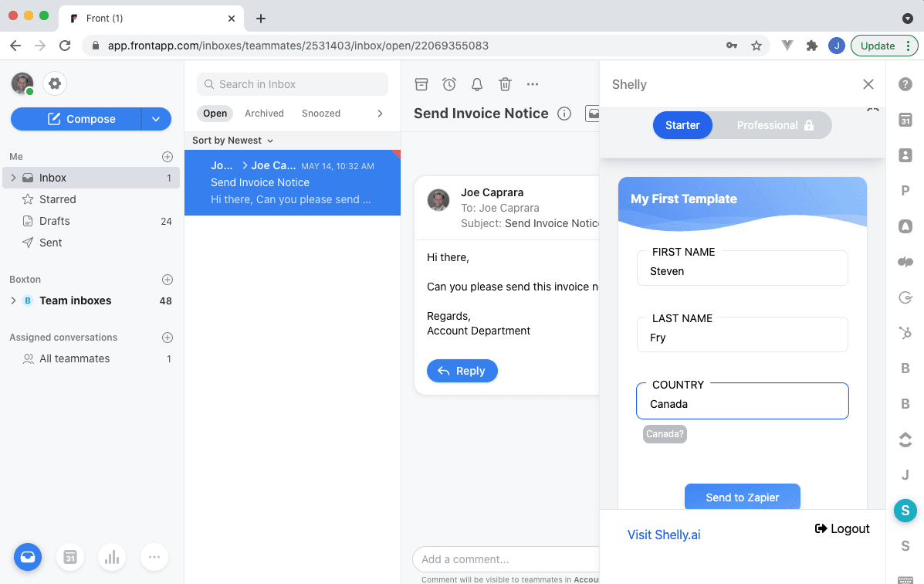Open a new browser tab

point(260,19)
